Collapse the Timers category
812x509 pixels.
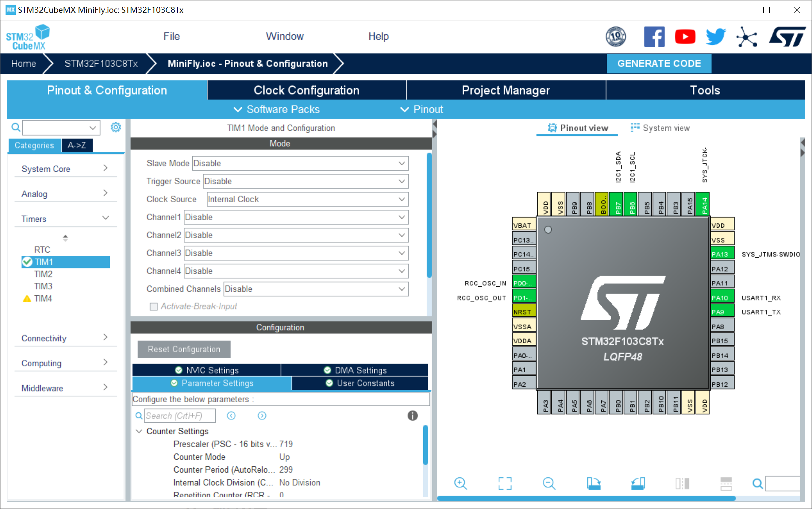point(65,218)
